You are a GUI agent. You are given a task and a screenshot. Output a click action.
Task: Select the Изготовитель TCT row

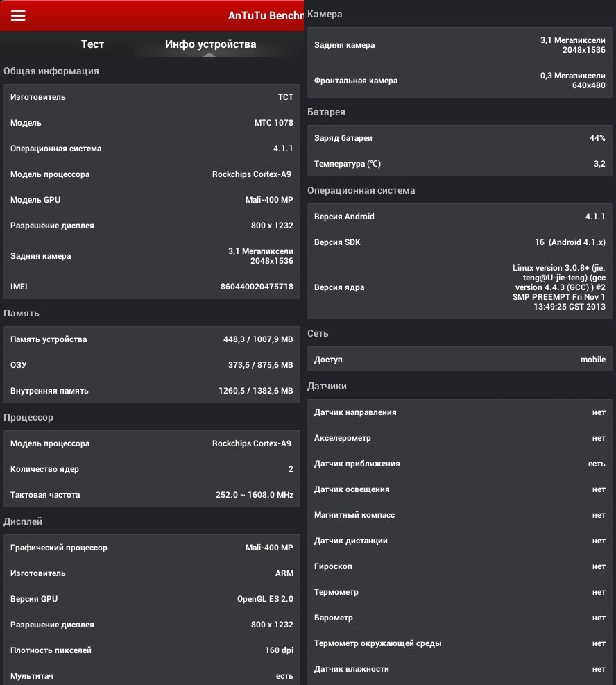tap(151, 97)
